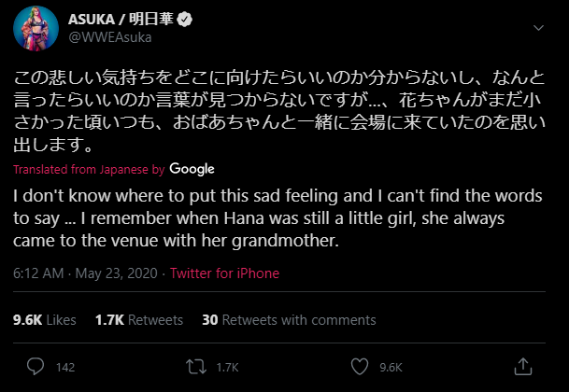The width and height of the screenshot is (569, 392).
Task: Click the 142 reply count
Action: click(64, 367)
